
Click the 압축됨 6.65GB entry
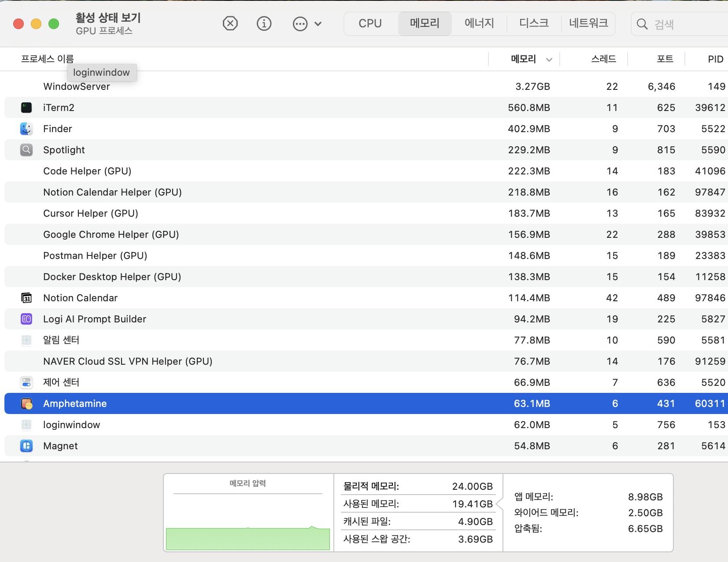click(x=588, y=529)
